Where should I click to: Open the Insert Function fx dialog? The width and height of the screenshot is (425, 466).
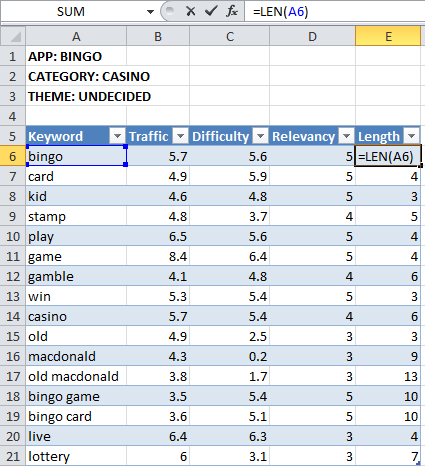coord(232,11)
